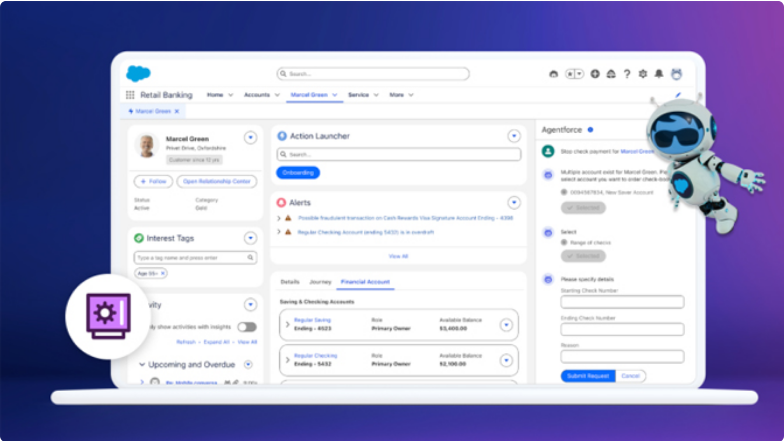Screen dimensions: 784x441
Task: Click the overdraft alert warning triangle
Action: click(x=288, y=232)
